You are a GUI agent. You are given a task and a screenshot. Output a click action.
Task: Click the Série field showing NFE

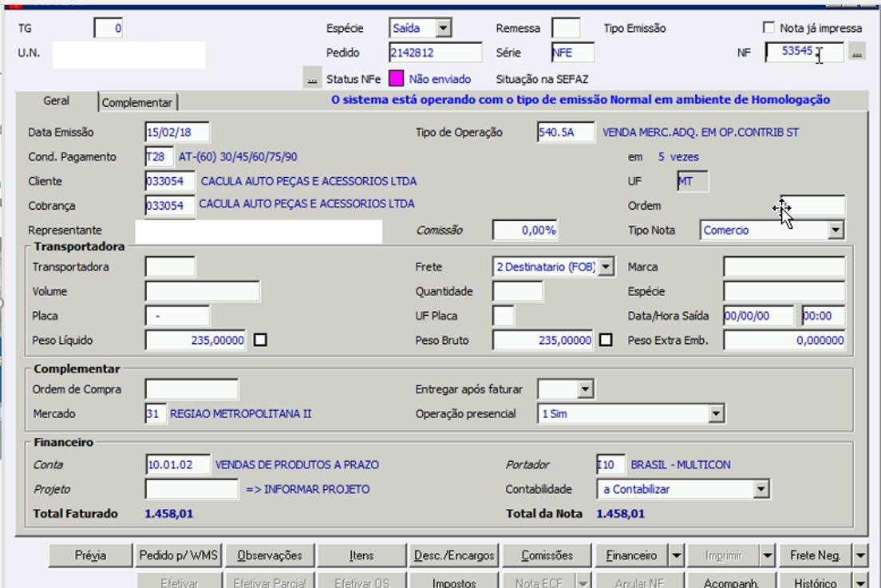tap(572, 53)
